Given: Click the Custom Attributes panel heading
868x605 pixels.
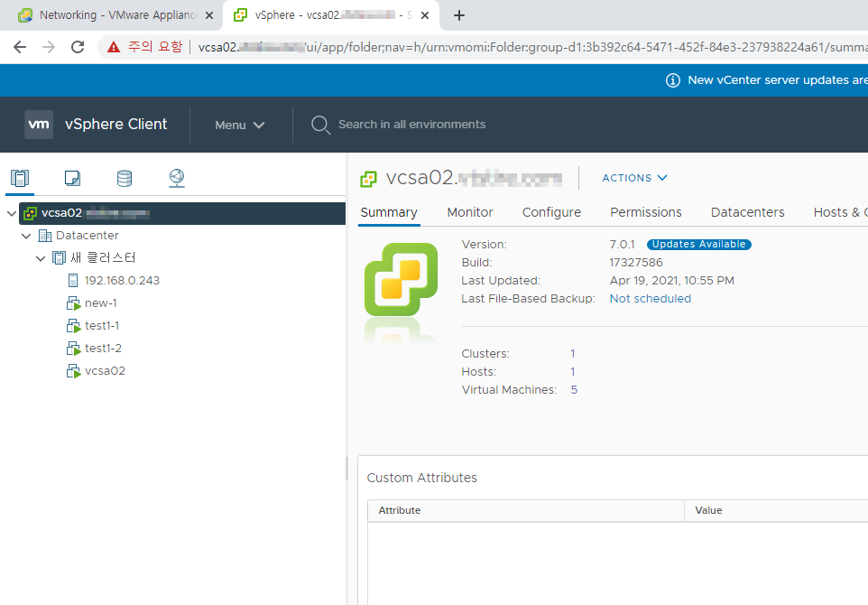Looking at the screenshot, I should pos(422,478).
